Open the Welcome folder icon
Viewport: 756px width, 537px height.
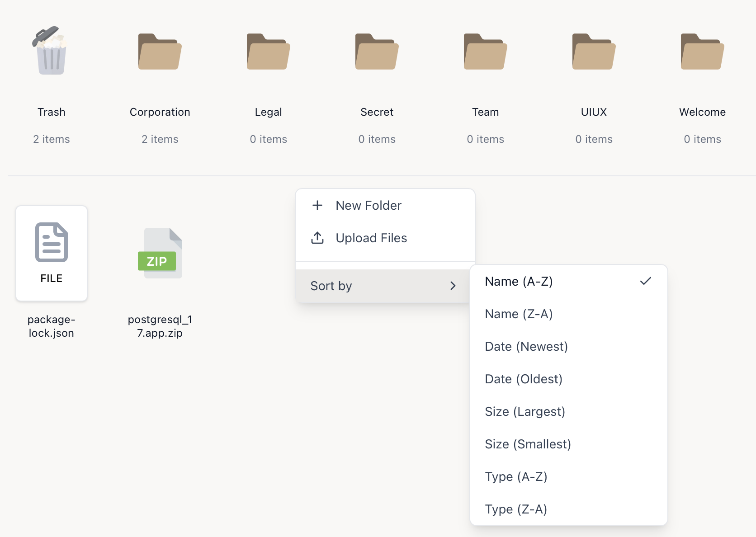click(x=702, y=52)
